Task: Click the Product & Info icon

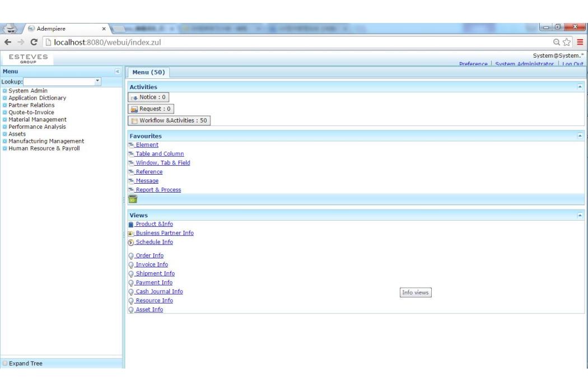Action: point(131,225)
